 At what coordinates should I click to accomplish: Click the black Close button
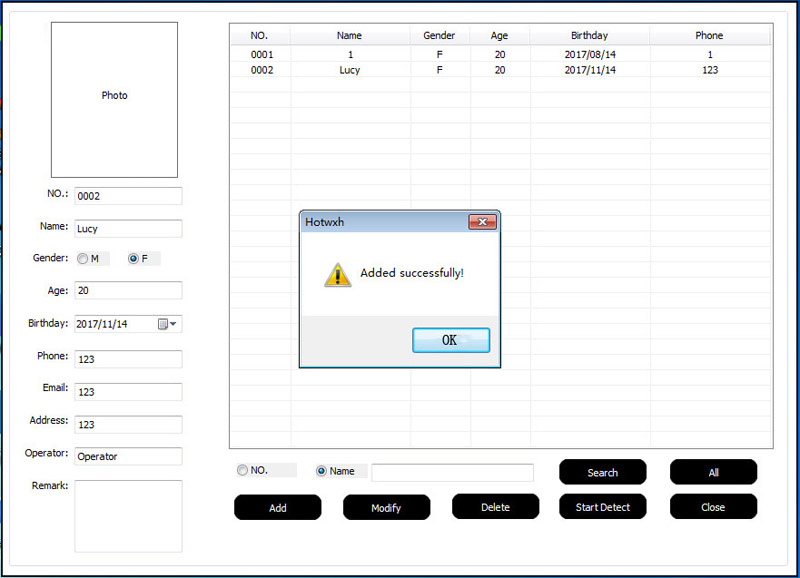pyautogui.click(x=713, y=507)
